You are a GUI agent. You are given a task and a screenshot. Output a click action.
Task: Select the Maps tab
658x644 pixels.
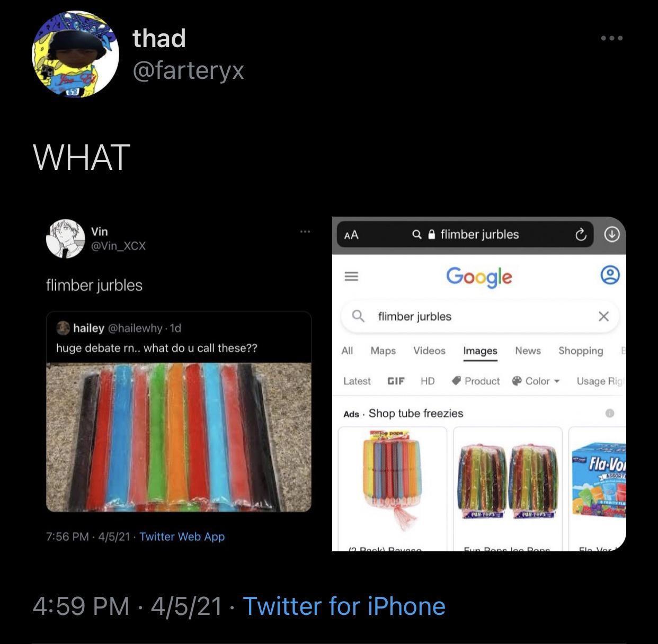click(x=383, y=351)
